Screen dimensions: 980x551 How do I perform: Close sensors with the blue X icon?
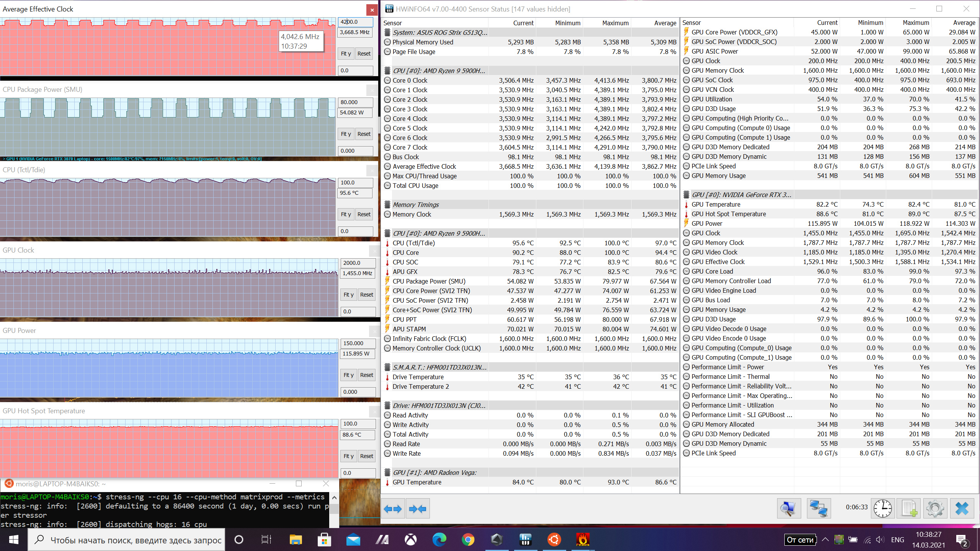[962, 509]
